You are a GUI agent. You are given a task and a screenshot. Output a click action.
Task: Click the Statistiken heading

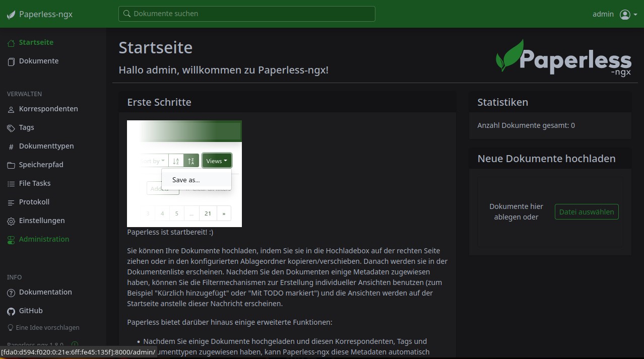click(x=503, y=102)
